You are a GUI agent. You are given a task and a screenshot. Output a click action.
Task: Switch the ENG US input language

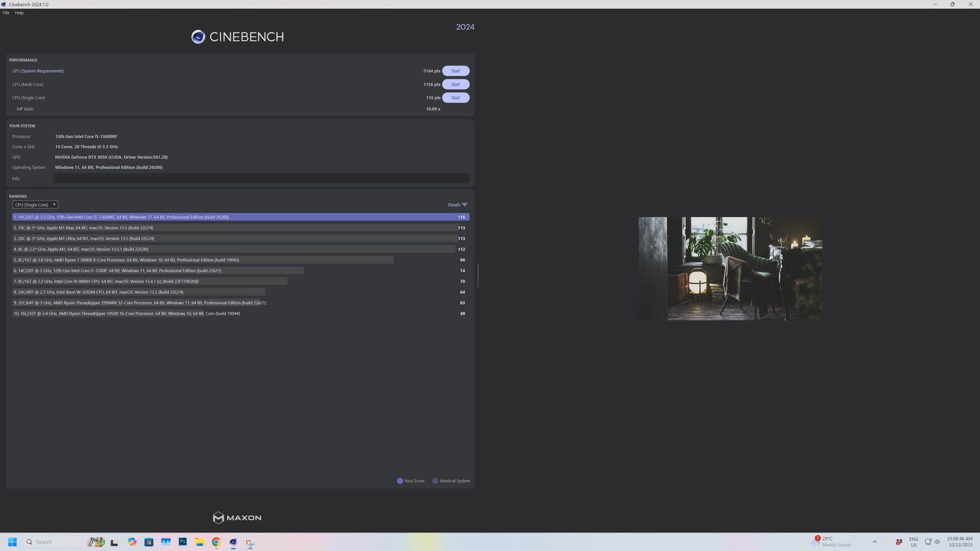(x=914, y=542)
